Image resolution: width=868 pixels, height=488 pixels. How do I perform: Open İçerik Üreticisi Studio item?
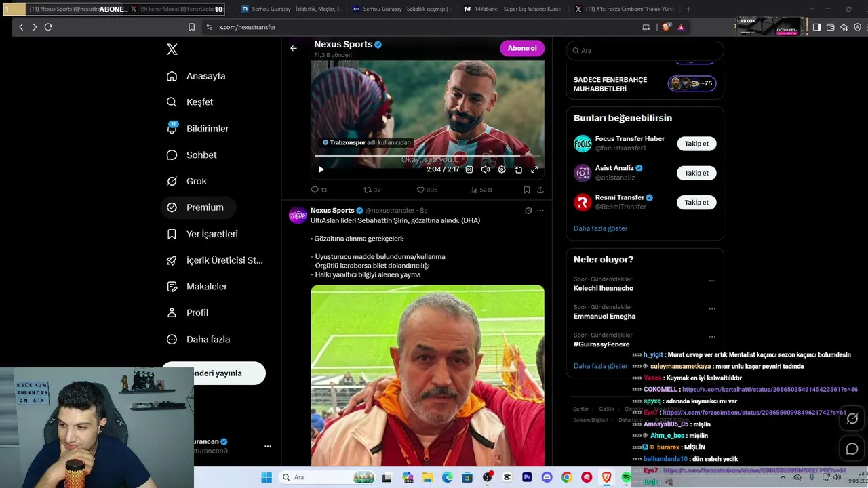[x=215, y=260]
